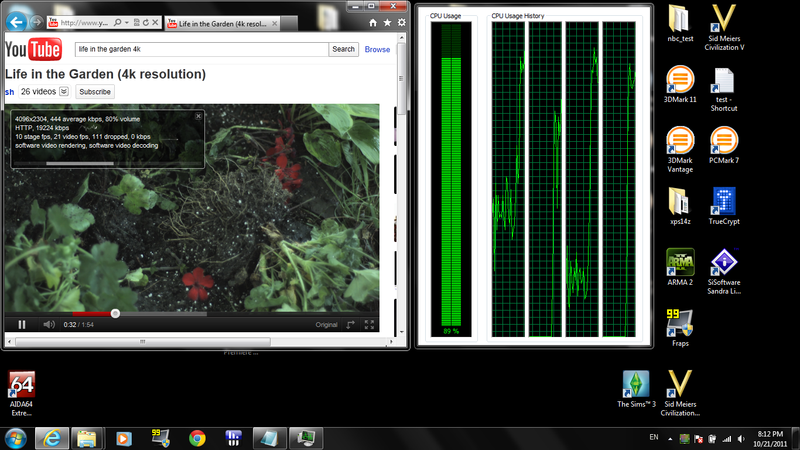800x450 pixels.
Task: Click the address bar URL field
Action: (84, 22)
